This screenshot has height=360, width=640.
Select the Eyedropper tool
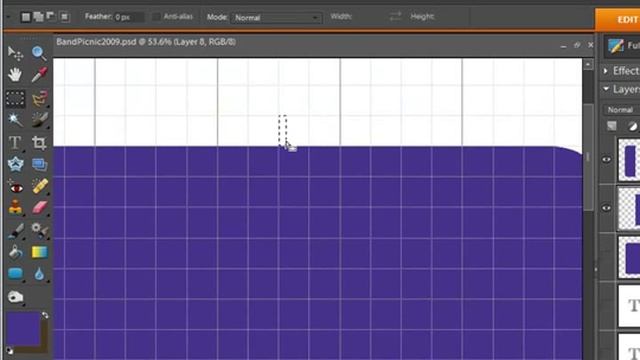pyautogui.click(x=39, y=75)
